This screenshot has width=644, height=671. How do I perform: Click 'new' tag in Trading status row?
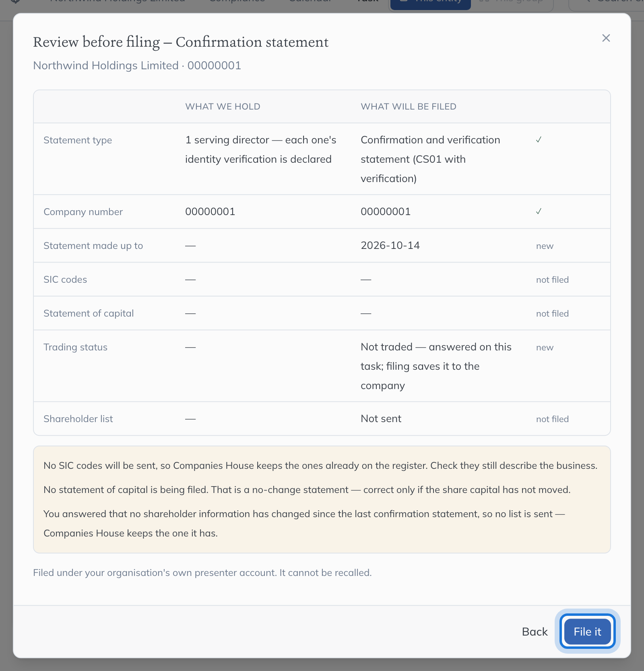coord(545,348)
